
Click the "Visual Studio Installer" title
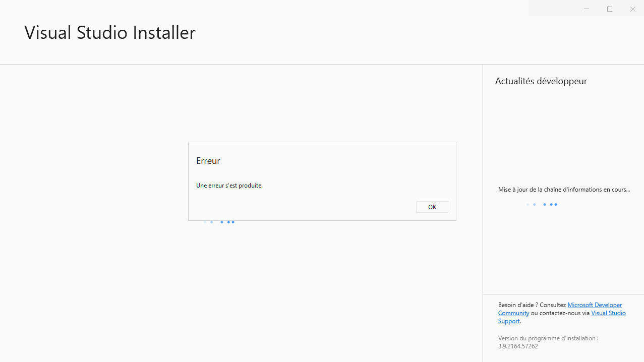coord(110,32)
